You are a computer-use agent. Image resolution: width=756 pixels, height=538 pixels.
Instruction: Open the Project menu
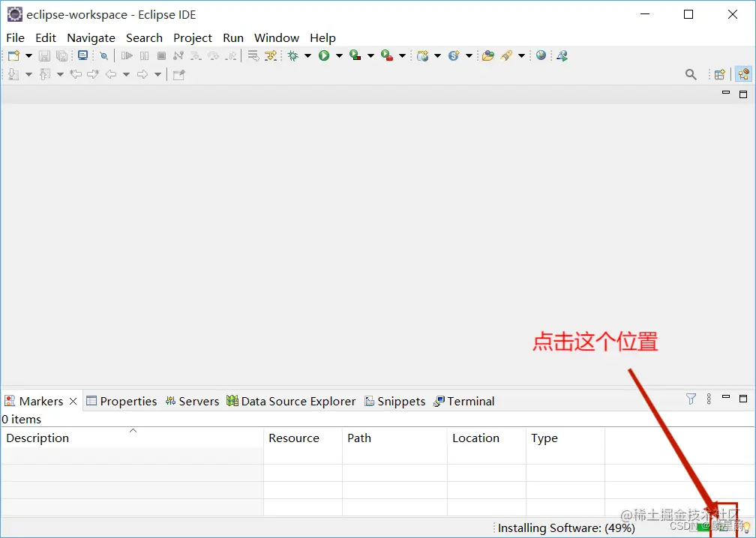193,38
